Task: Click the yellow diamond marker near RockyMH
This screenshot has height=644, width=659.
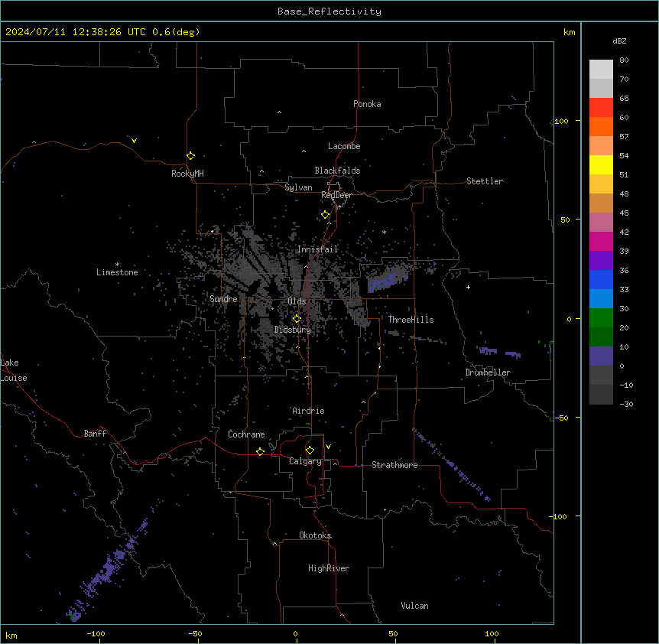Action: coord(190,156)
